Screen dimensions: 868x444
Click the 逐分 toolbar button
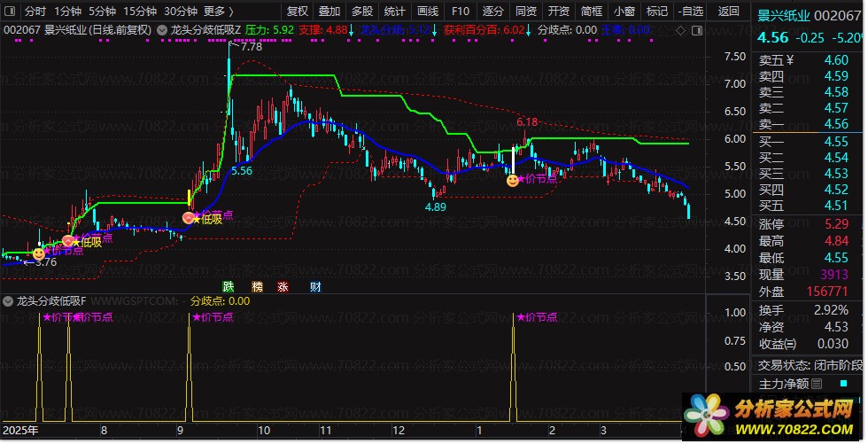point(492,11)
